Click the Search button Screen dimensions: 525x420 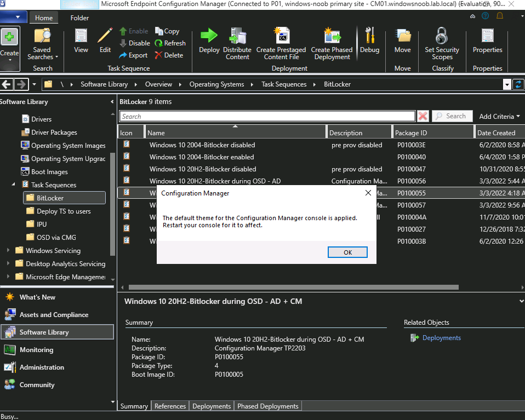click(452, 116)
